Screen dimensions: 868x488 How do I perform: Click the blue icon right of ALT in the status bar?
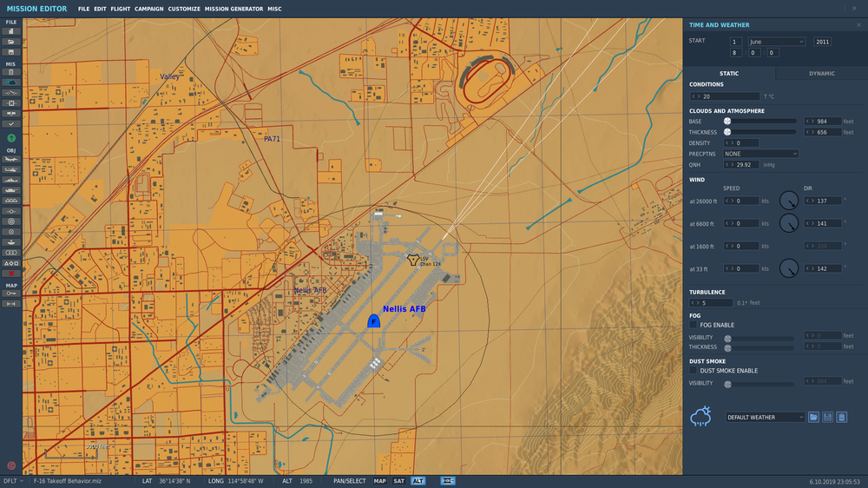pos(448,481)
